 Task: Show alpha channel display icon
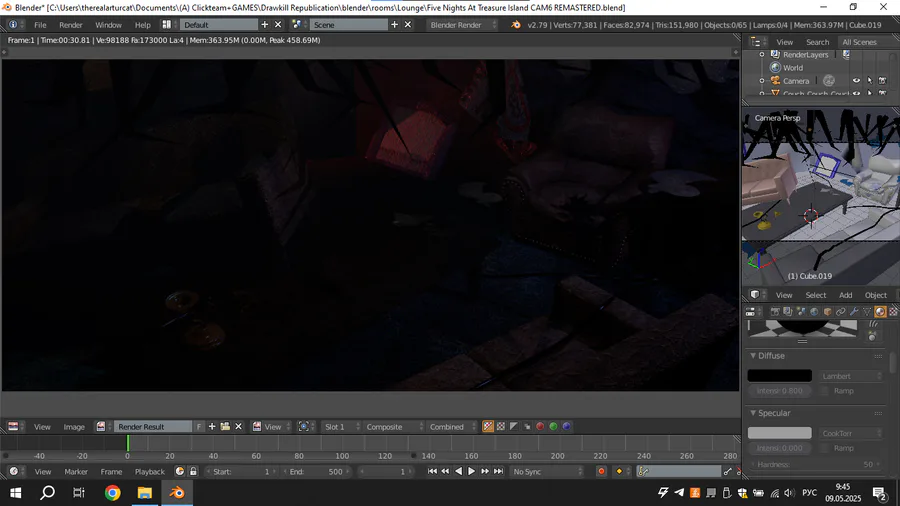pyautogui.click(x=514, y=426)
